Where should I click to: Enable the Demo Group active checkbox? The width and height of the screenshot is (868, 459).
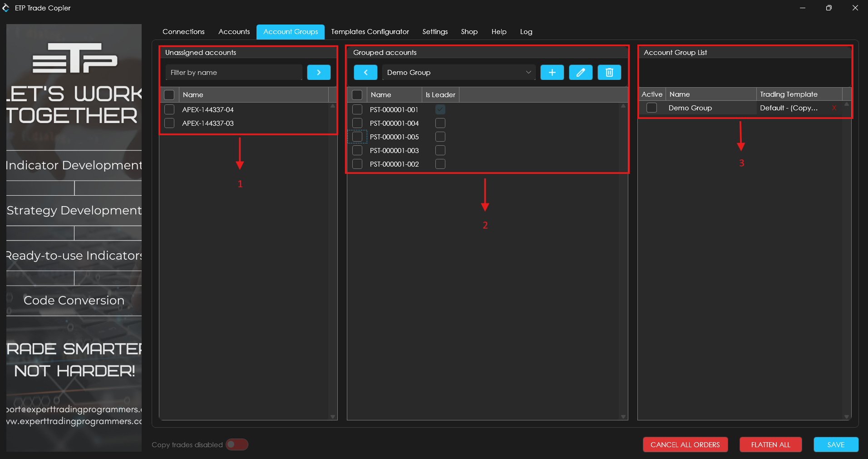651,108
